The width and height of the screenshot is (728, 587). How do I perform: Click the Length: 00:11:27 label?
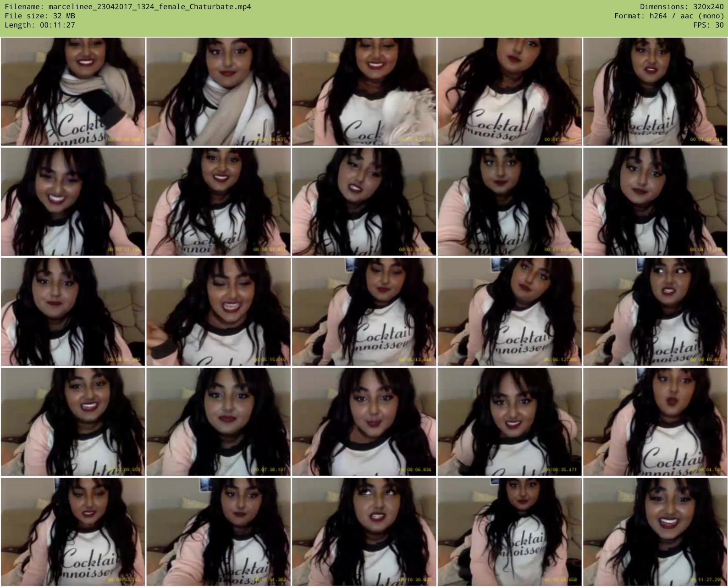point(40,25)
